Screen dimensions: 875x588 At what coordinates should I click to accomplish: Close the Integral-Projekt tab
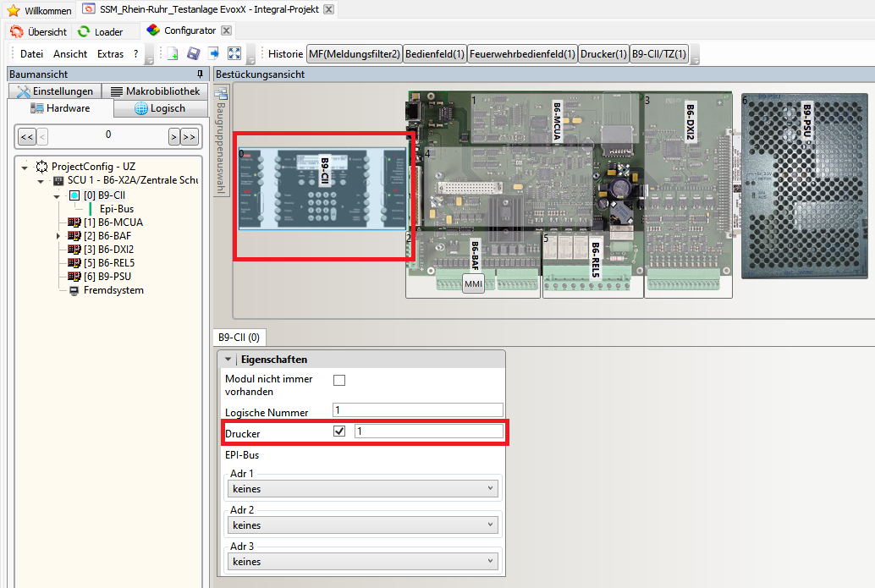[329, 9]
